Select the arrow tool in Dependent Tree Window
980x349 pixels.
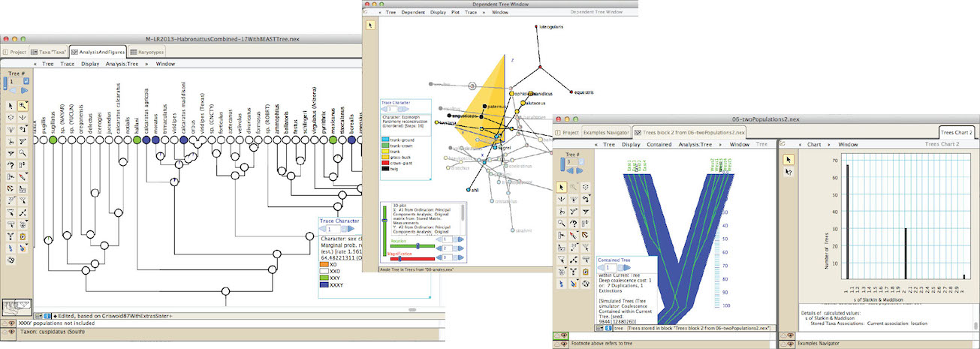(x=370, y=25)
